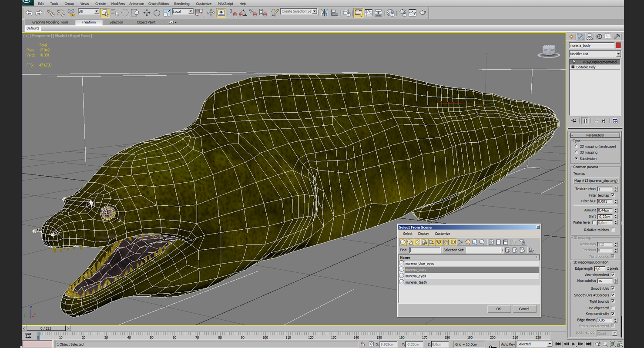The width and height of the screenshot is (644, 348).
Task: Click the Play Animation button
Action: (573, 344)
